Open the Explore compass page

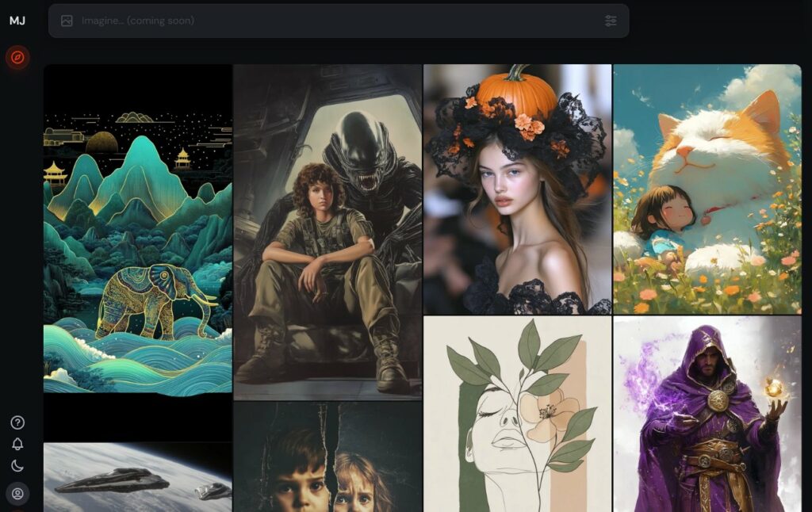17,58
